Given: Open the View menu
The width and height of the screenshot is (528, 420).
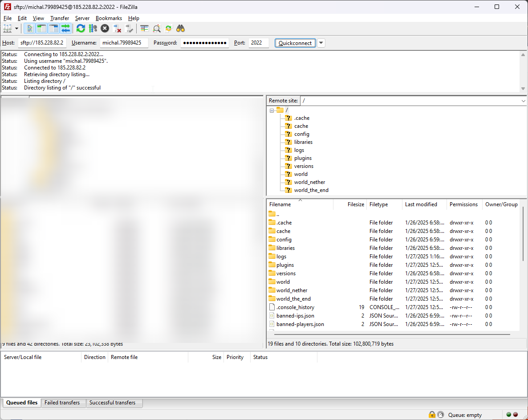Looking at the screenshot, I should point(38,18).
